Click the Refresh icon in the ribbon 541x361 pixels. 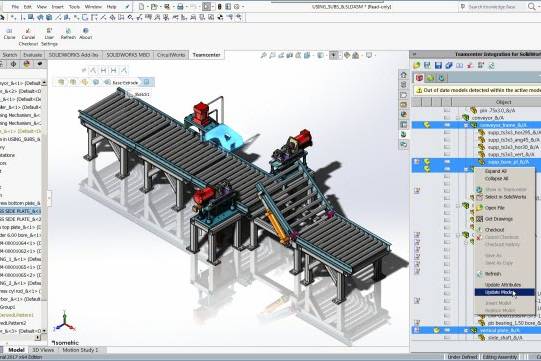(x=68, y=33)
